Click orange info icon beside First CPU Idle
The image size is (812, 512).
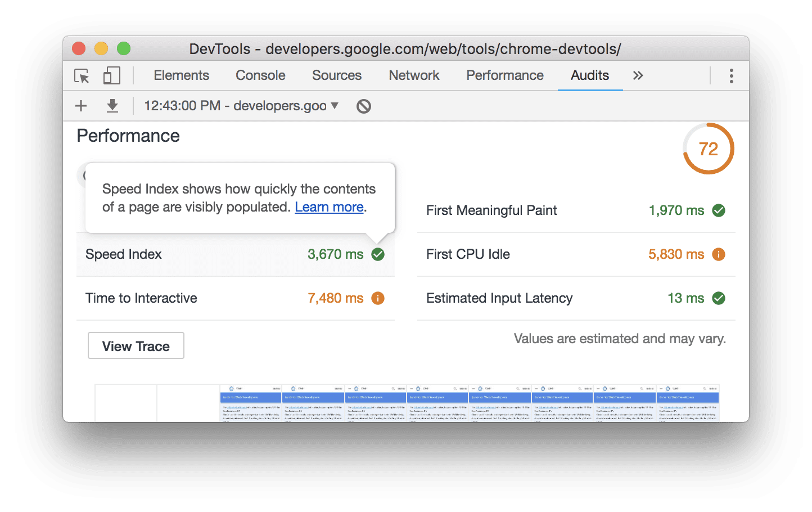pos(718,254)
